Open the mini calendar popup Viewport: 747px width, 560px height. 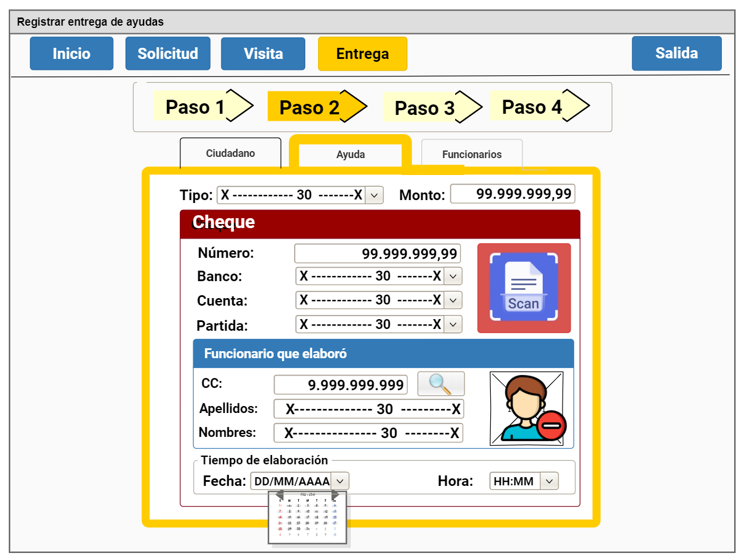pyautogui.click(x=308, y=518)
